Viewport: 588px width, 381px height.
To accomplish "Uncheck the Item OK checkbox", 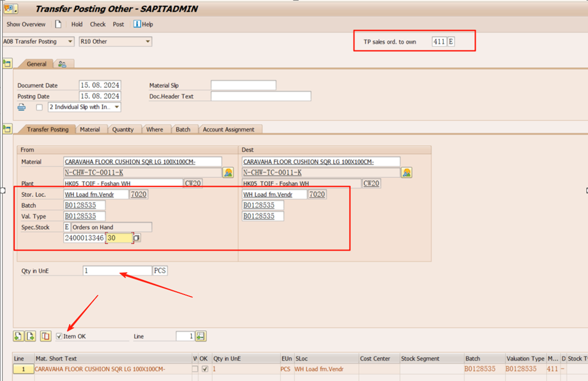I will 59,336.
